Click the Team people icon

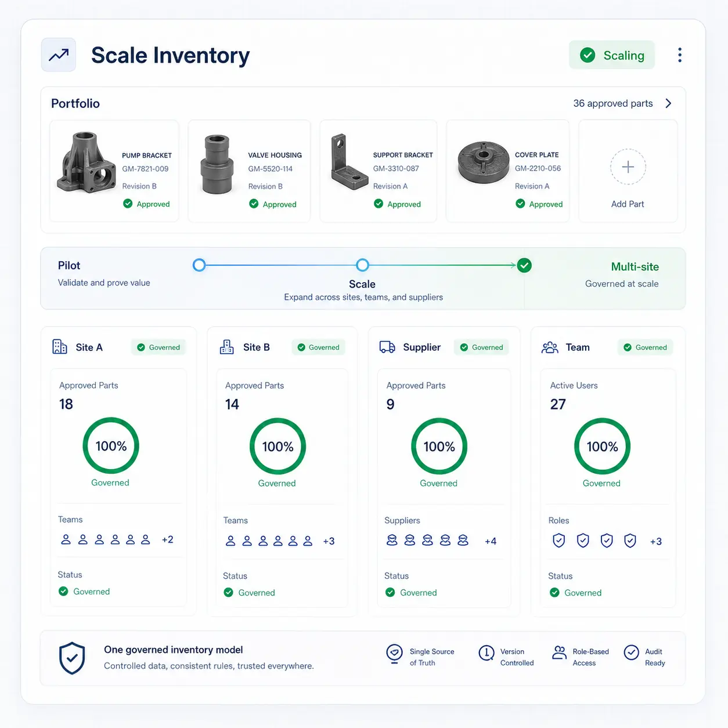[x=550, y=347]
